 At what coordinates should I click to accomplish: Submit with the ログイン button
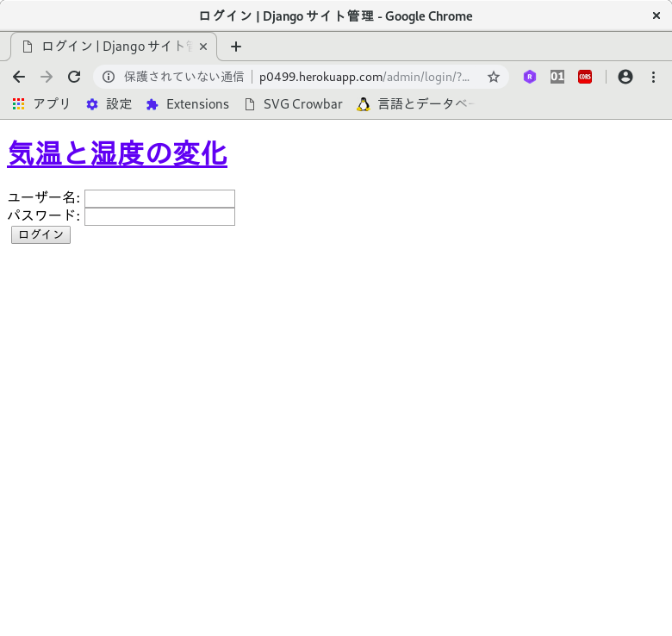tap(40, 235)
